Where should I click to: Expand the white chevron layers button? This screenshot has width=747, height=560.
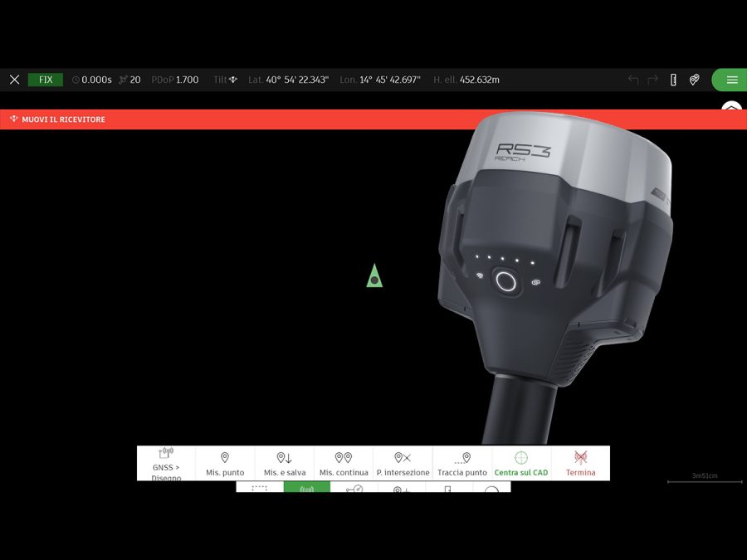(x=732, y=105)
